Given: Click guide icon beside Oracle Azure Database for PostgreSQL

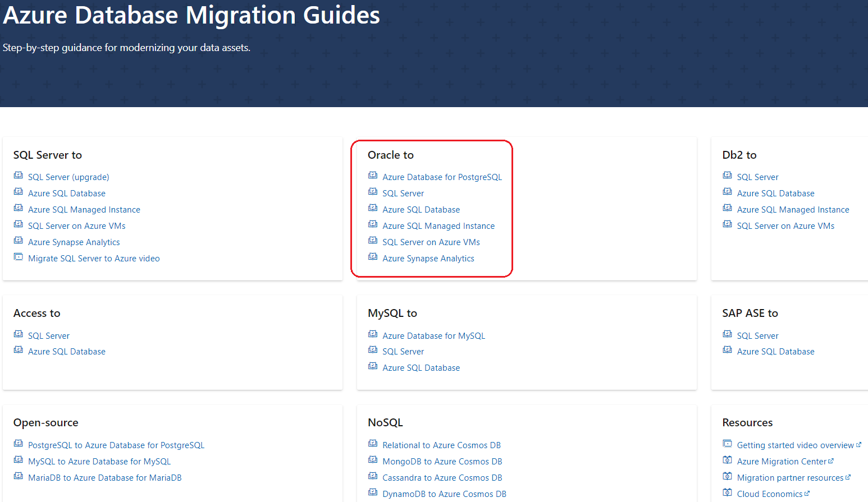Looking at the screenshot, I should [x=373, y=176].
